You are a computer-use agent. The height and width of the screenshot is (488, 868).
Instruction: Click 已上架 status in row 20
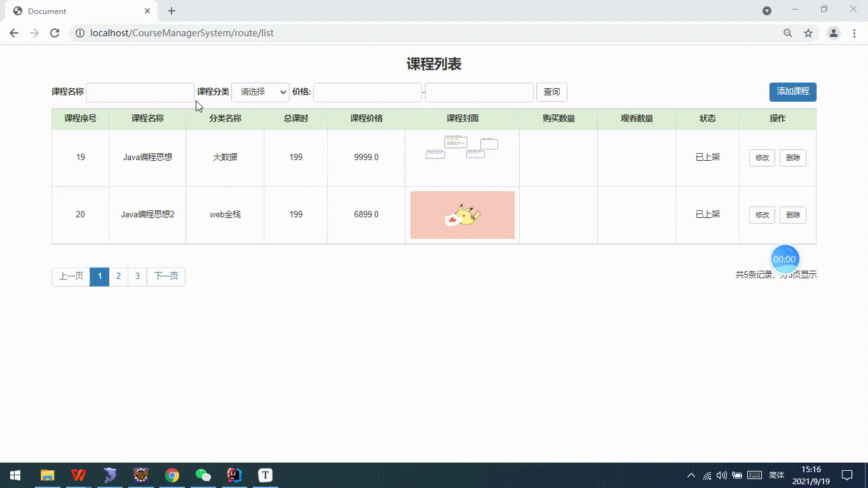click(x=708, y=215)
